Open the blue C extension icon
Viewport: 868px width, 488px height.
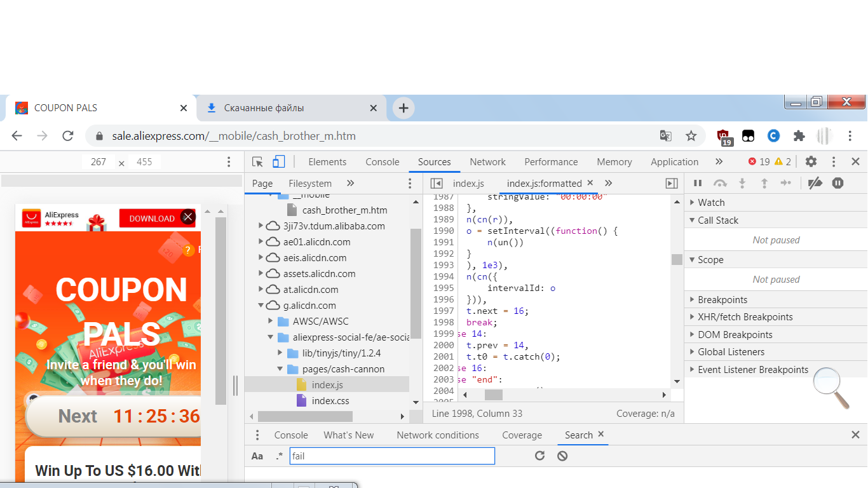point(773,135)
